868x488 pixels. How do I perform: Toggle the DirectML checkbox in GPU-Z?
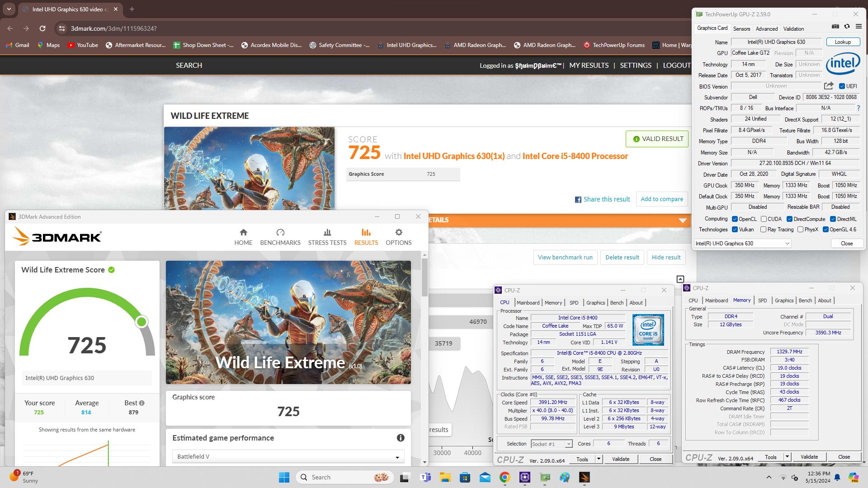point(833,219)
